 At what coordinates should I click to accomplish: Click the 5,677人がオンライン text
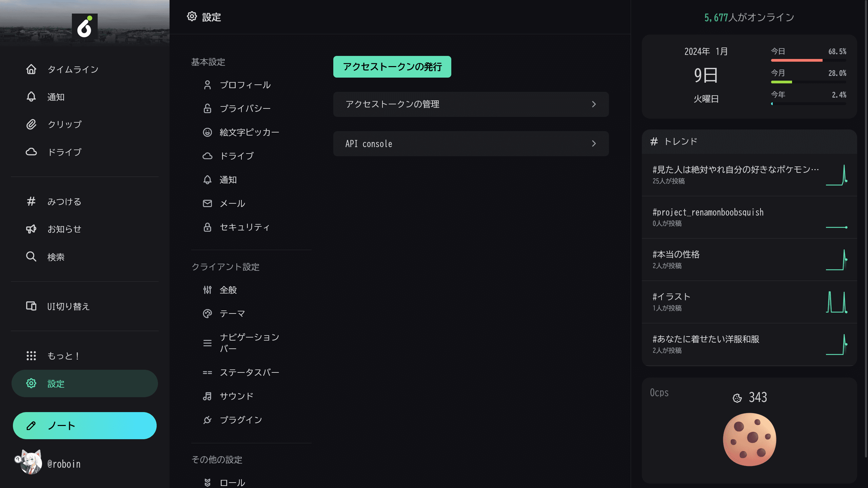(749, 17)
